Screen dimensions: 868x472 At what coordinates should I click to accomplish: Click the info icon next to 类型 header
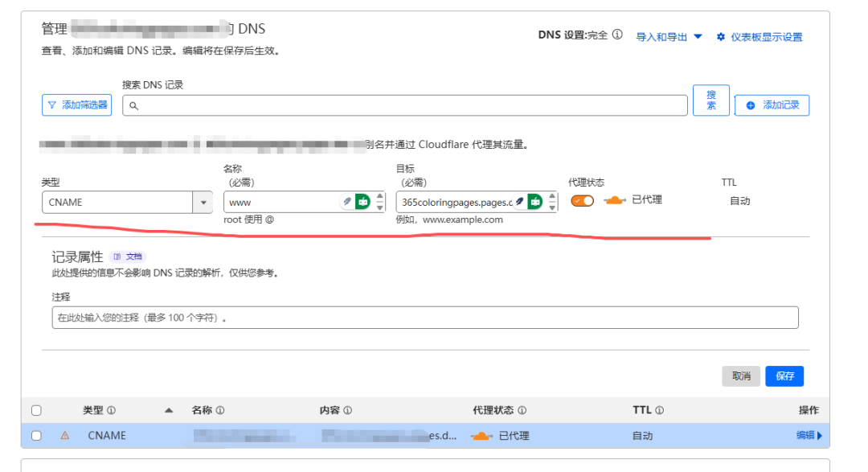(x=111, y=410)
